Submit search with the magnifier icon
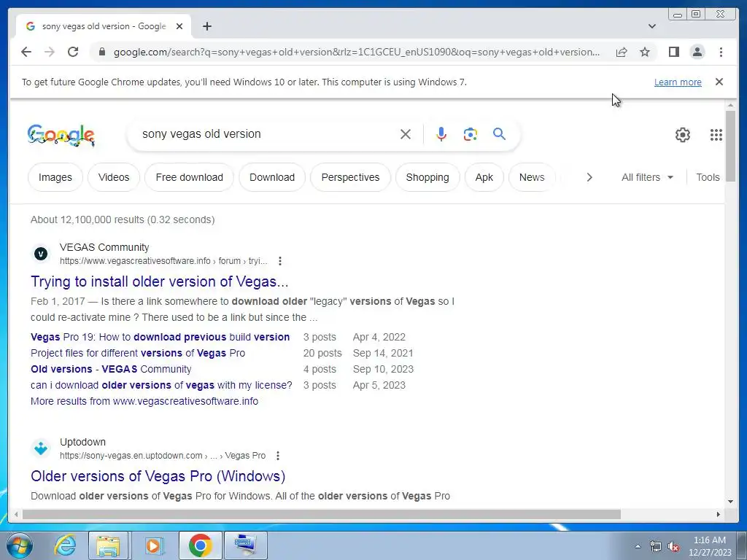Viewport: 747px width, 560px height. pos(499,134)
